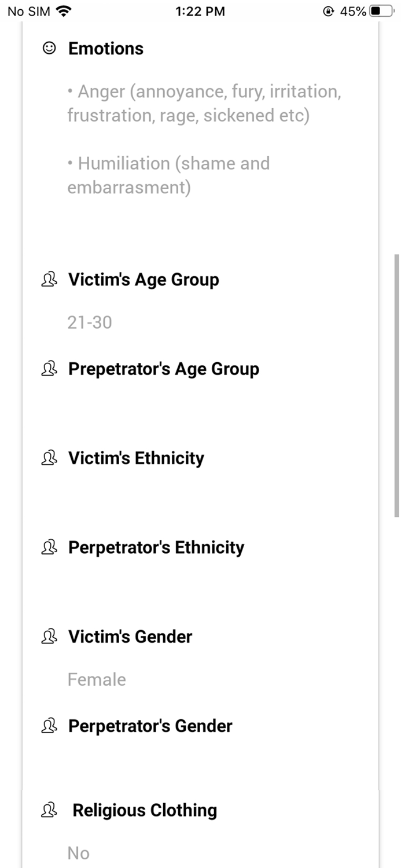Click the Religious Clothing people icon
The height and width of the screenshot is (868, 401).
point(50,810)
